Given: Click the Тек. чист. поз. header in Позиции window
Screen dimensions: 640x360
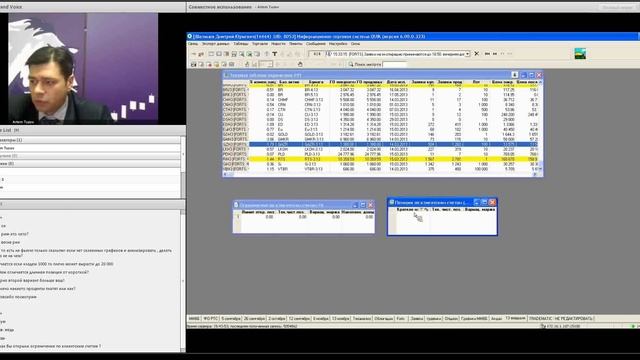Looking at the screenshot, I should (447, 209).
